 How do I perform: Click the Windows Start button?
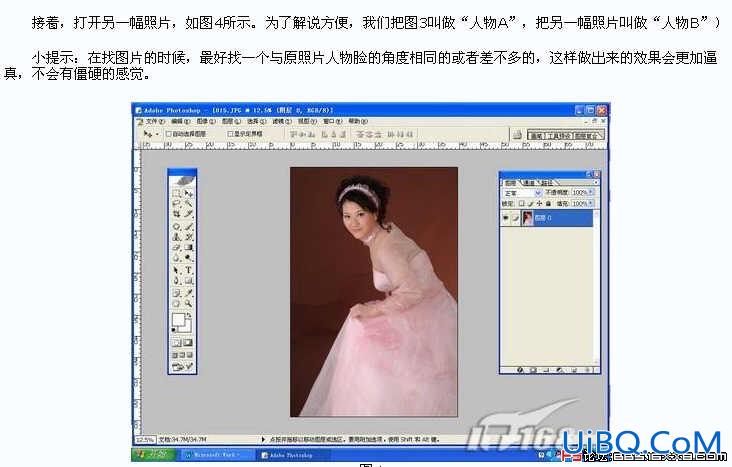tap(154, 454)
